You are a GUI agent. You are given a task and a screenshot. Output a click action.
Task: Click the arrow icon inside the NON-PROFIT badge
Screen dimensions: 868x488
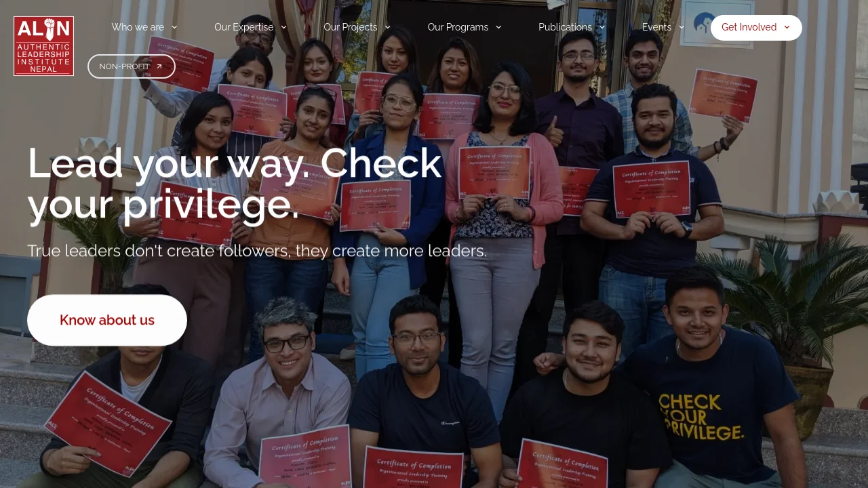coord(159,66)
